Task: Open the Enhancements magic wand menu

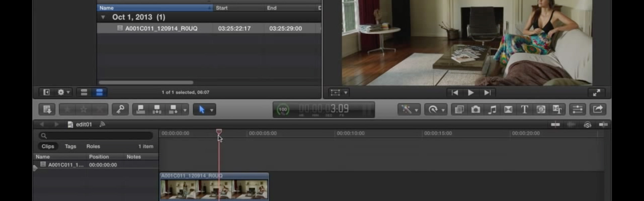Action: click(x=406, y=110)
